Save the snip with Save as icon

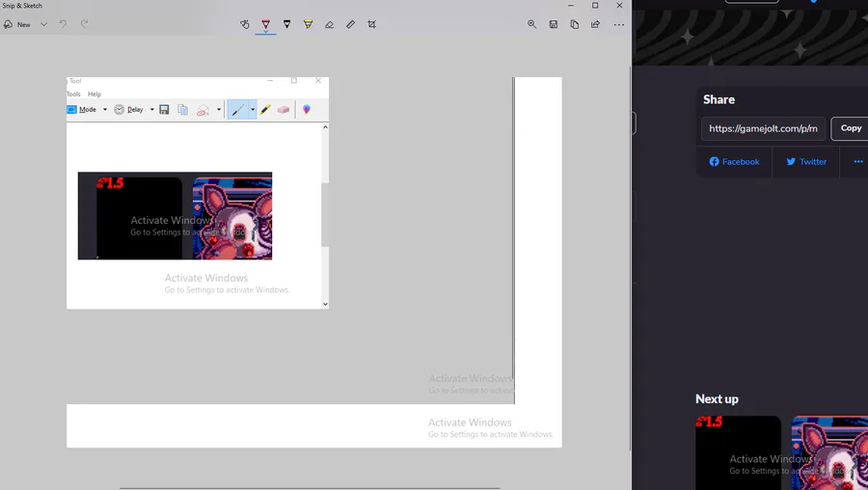pos(553,24)
